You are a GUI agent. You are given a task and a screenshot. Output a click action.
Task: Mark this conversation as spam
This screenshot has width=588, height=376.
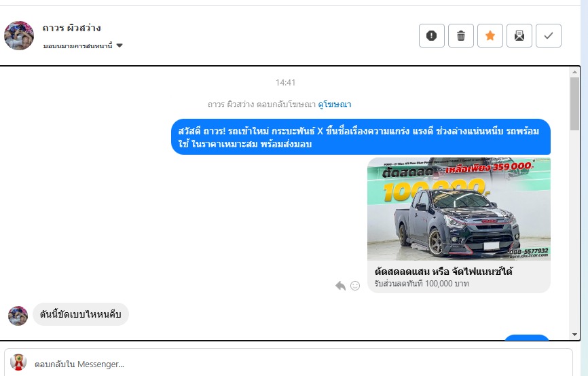pos(432,36)
